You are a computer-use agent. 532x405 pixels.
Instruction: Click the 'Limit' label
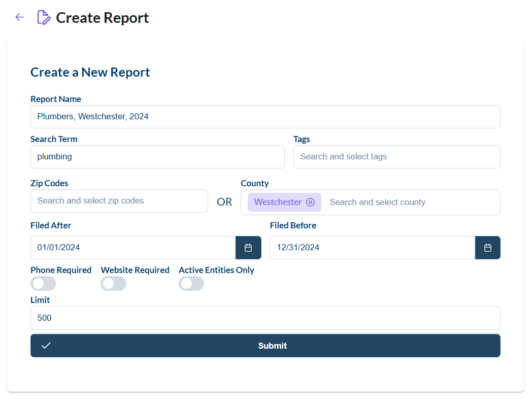click(40, 300)
